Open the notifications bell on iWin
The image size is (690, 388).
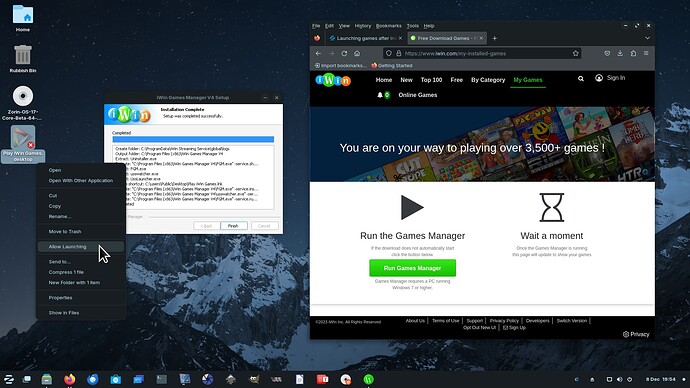click(x=380, y=95)
